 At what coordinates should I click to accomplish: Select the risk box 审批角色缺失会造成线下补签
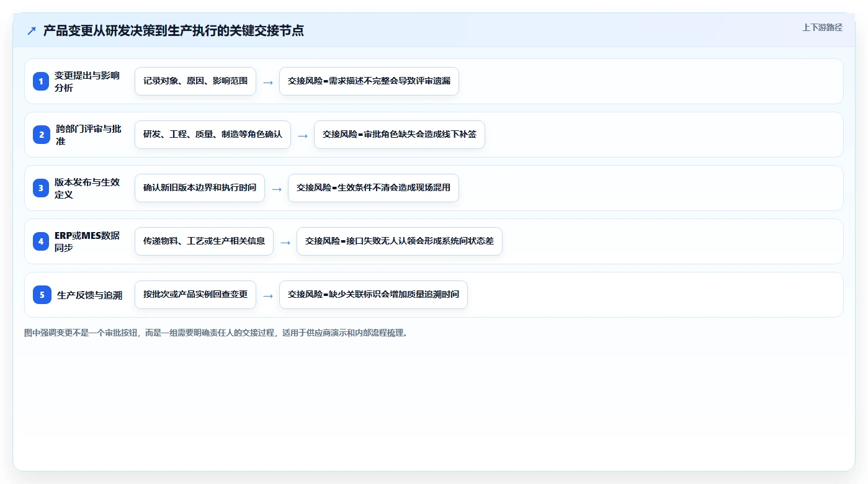coord(400,135)
